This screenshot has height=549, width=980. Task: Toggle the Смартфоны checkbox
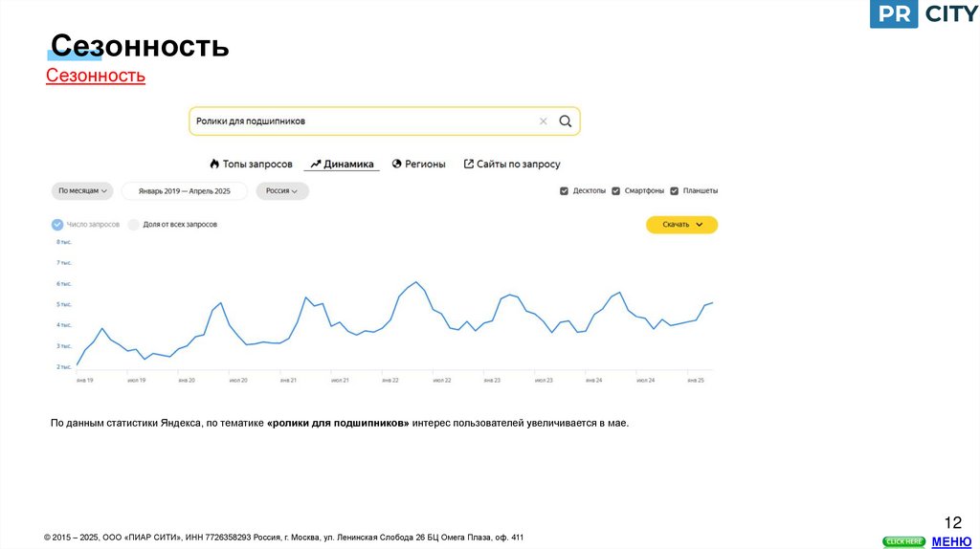pyautogui.click(x=616, y=191)
